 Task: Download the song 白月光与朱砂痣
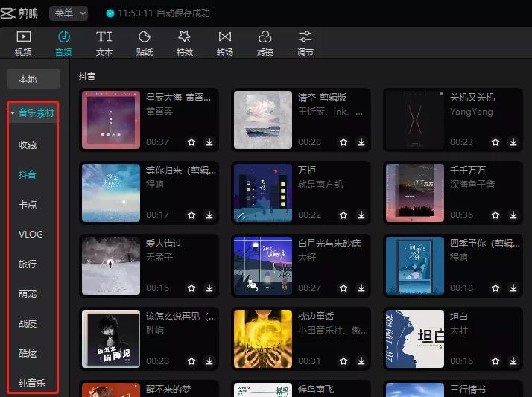(x=361, y=288)
